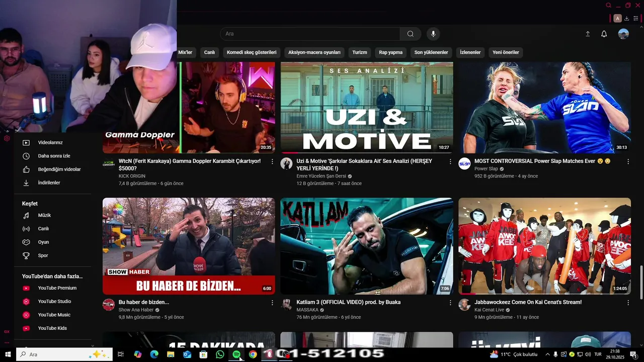644x362 pixels.
Task: Select Yeni öneriler filter chip
Action: click(506, 52)
